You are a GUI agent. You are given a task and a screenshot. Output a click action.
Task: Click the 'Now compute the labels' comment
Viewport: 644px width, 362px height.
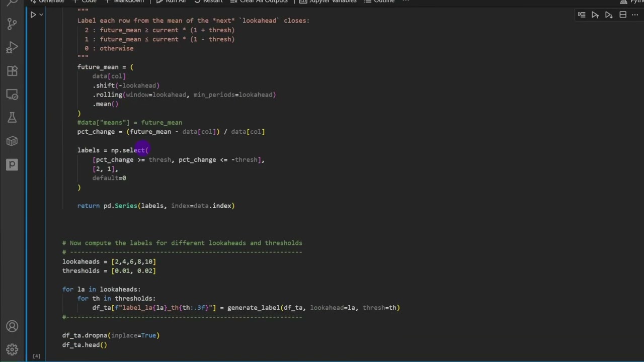[x=182, y=243]
